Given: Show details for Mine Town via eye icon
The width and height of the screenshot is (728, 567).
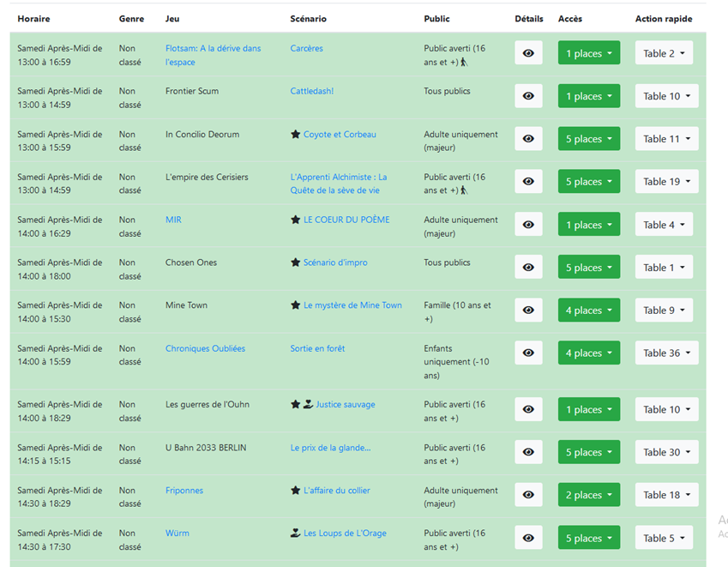Looking at the screenshot, I should click(528, 311).
